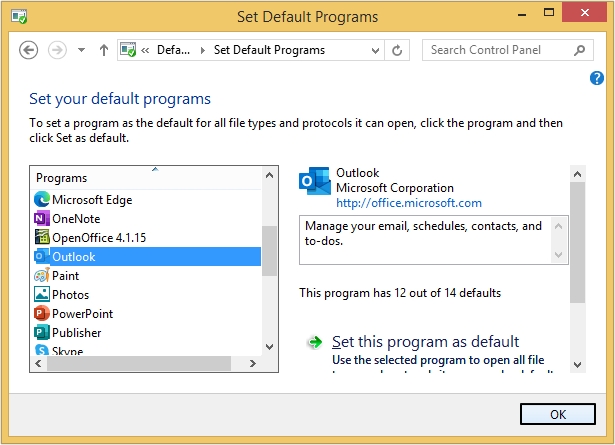Close the Set Default Programs window
Image resolution: width=615 pixels, height=445 pixels.
[584, 13]
